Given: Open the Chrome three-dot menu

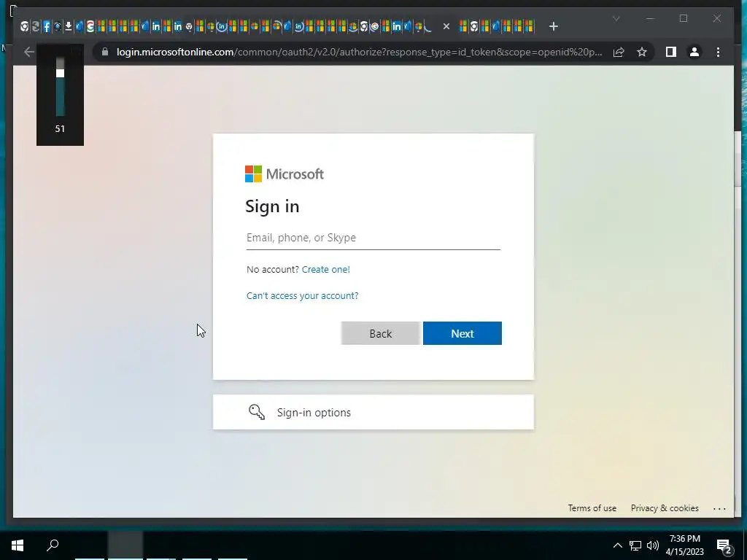Looking at the screenshot, I should (718, 52).
